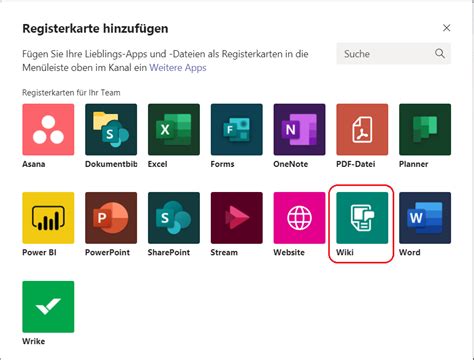Add the Planner app tab

pyautogui.click(x=425, y=129)
